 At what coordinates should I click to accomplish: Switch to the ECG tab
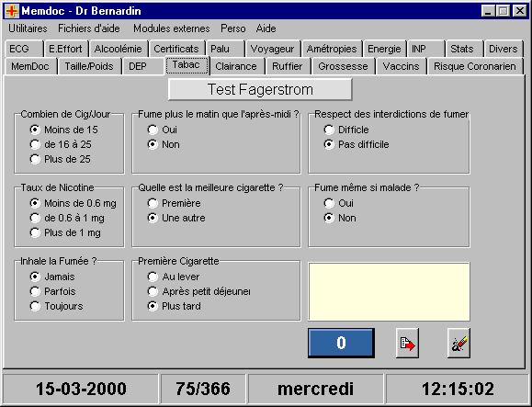coord(24,49)
